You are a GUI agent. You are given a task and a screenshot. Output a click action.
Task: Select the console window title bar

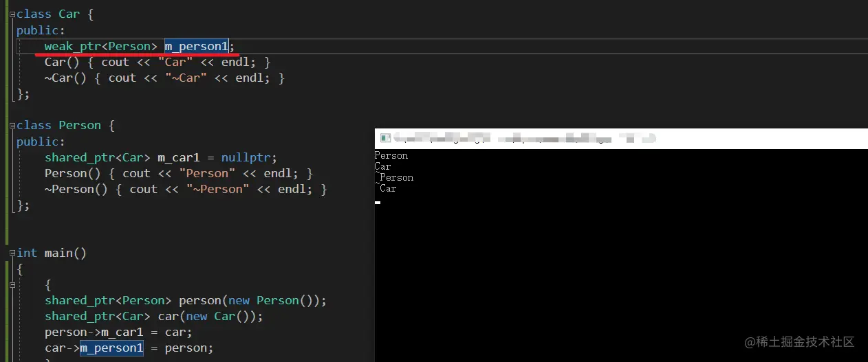[621, 138]
